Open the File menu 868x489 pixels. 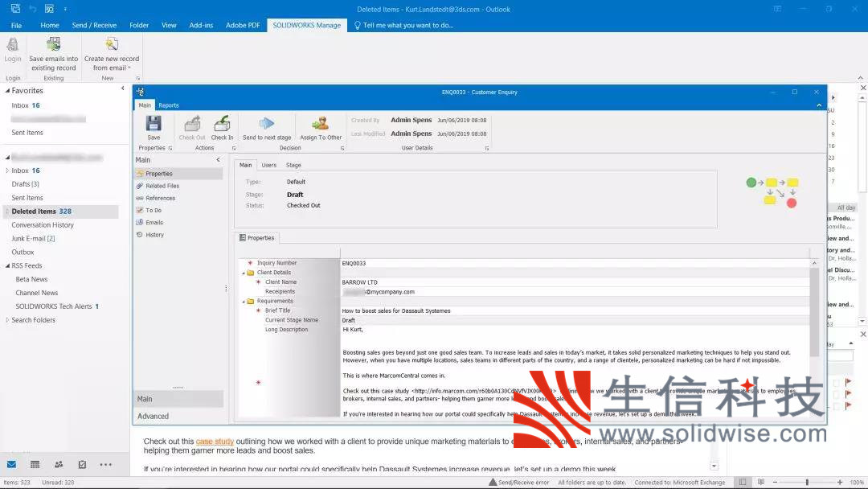pyautogui.click(x=17, y=26)
